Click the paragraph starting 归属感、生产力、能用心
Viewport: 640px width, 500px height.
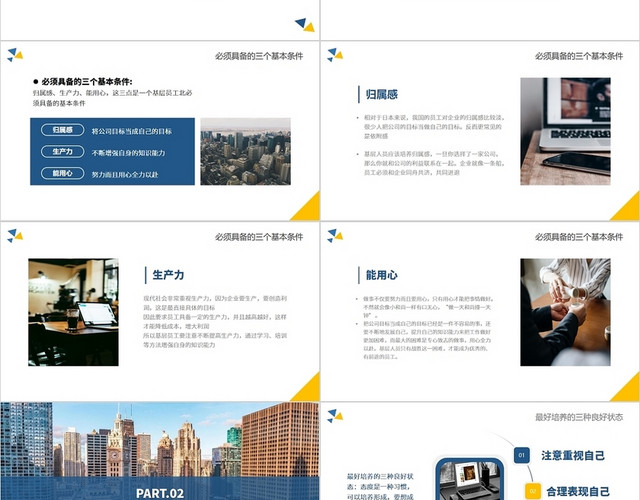(112, 98)
